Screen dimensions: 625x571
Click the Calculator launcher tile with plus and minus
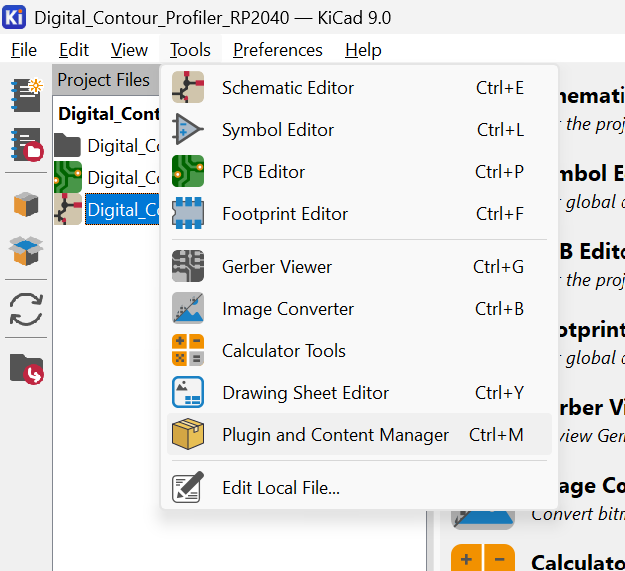(x=483, y=558)
